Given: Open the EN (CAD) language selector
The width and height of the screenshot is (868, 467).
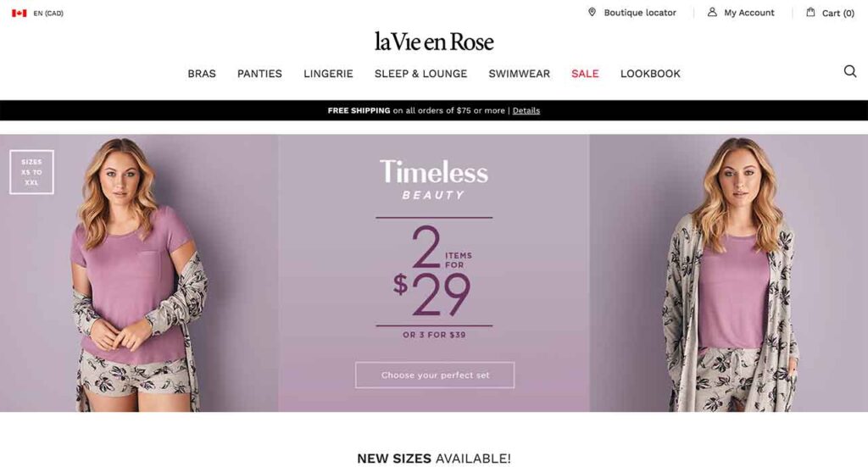Looking at the screenshot, I should [x=48, y=14].
